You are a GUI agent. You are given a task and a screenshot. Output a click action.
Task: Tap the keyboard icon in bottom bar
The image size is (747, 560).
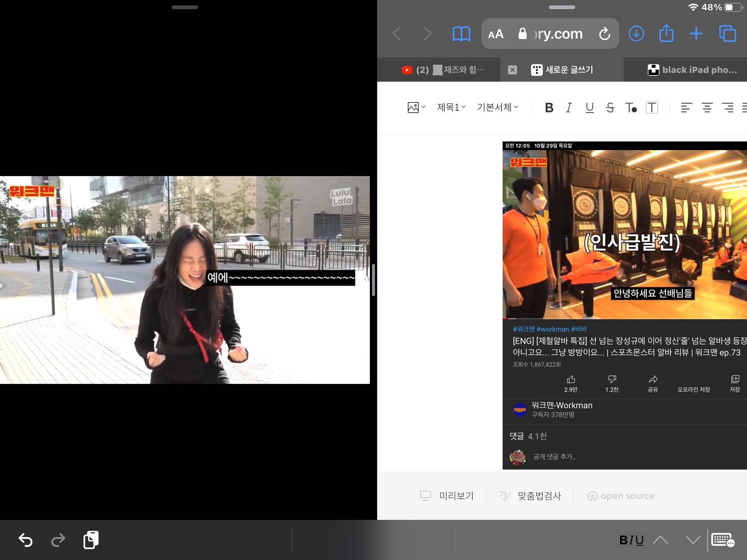(x=723, y=540)
